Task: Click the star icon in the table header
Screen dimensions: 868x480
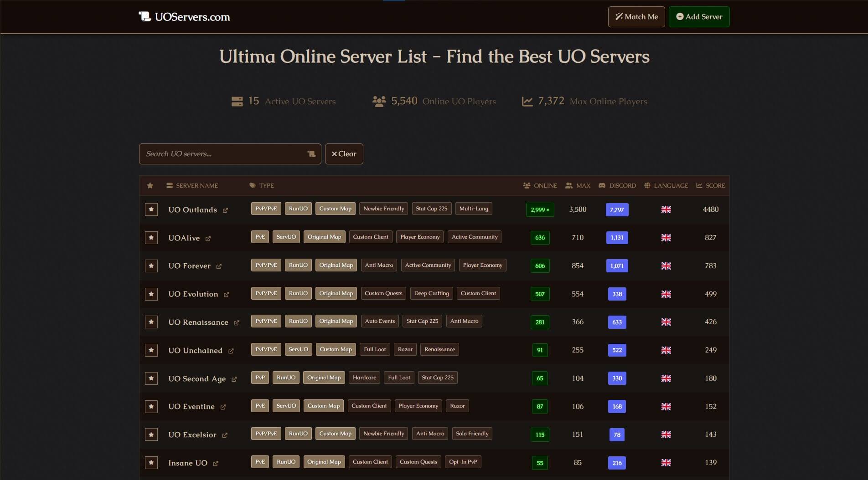Action: click(x=150, y=185)
